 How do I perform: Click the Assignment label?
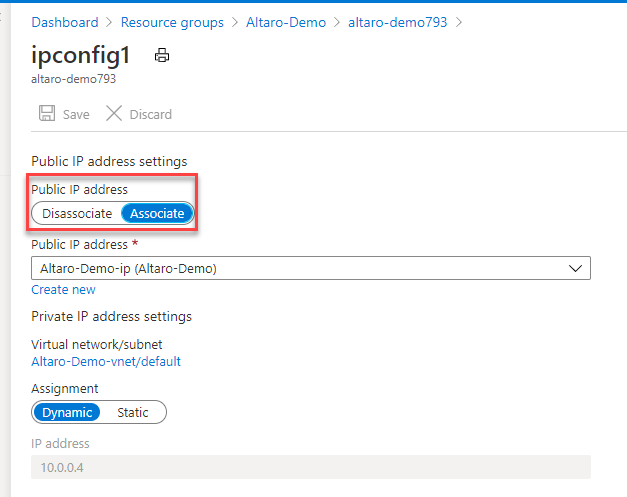[x=65, y=389]
